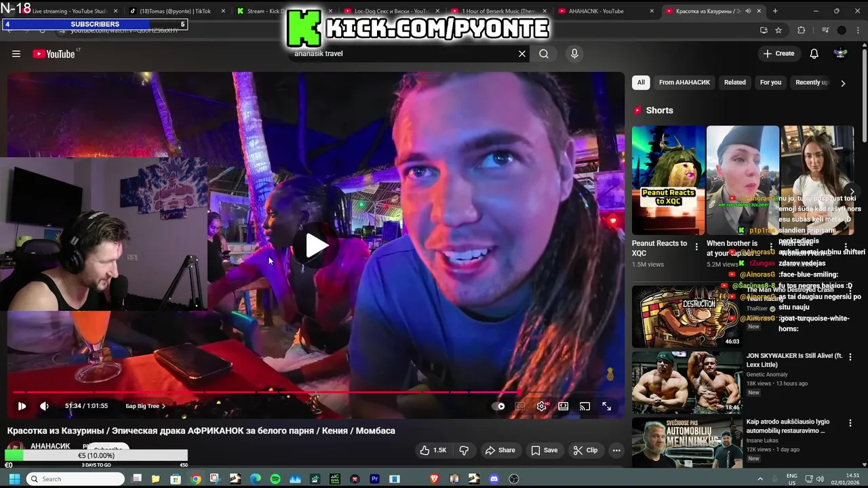Show hidden system tray icons

[x=759, y=479]
